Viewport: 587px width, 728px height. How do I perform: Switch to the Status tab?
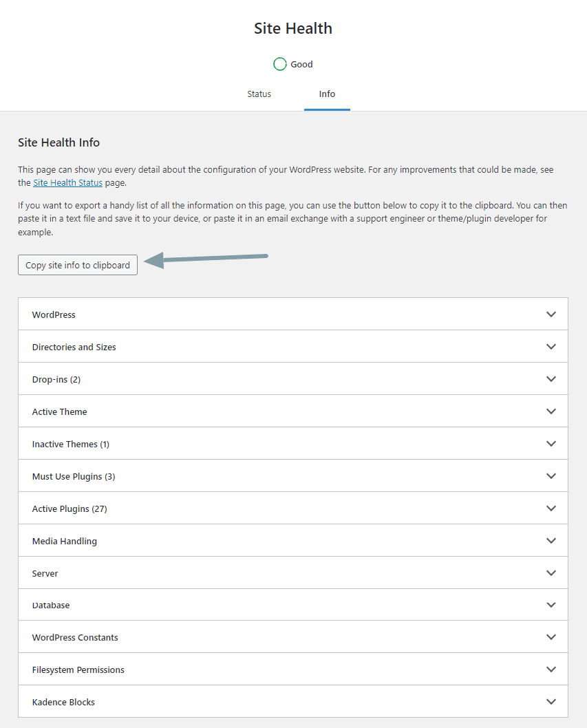click(x=259, y=94)
